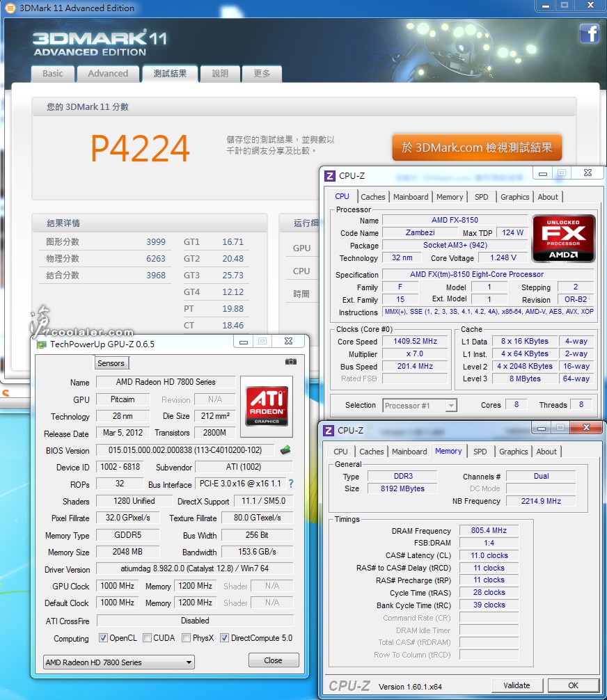Image resolution: width=607 pixels, height=700 pixels.
Task: Click the GPU-Z BIOS save chip icon
Action: point(285,450)
